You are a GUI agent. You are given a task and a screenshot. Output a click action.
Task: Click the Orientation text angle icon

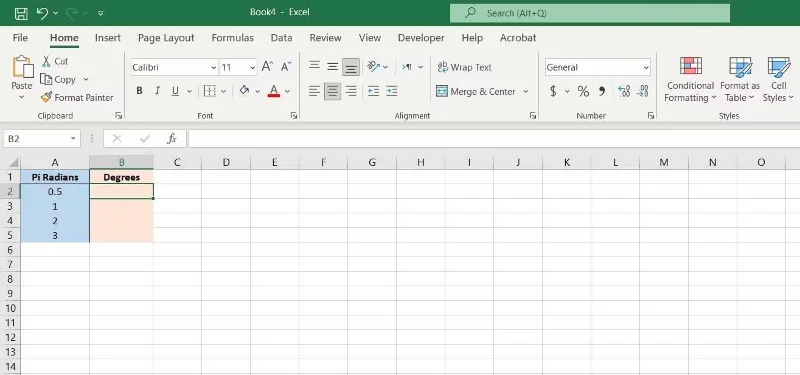pyautogui.click(x=373, y=67)
